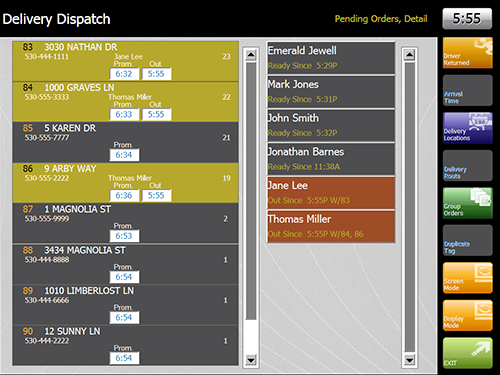The image size is (500, 375).
Task: Open Delivery Locations map button
Action: (467, 128)
